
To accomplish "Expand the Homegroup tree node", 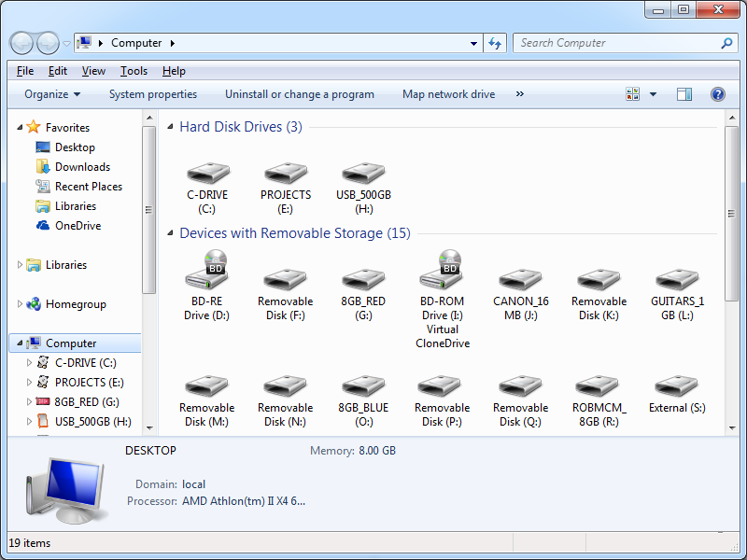I will pyautogui.click(x=21, y=304).
